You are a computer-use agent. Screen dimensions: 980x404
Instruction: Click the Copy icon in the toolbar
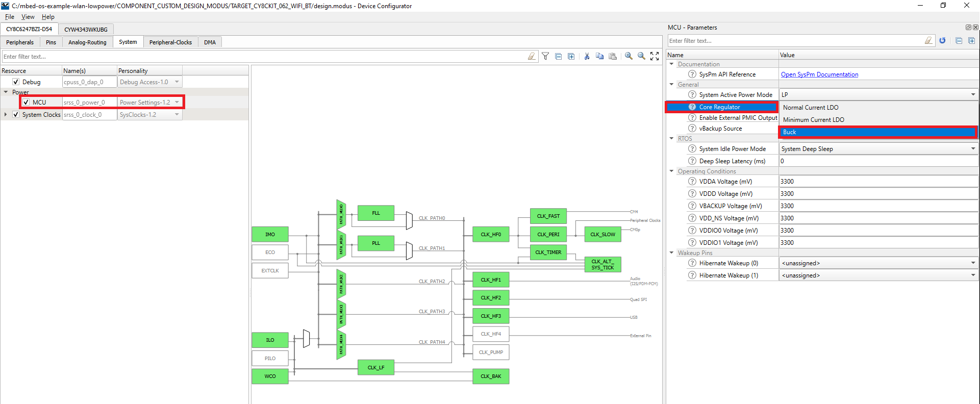pyautogui.click(x=600, y=57)
